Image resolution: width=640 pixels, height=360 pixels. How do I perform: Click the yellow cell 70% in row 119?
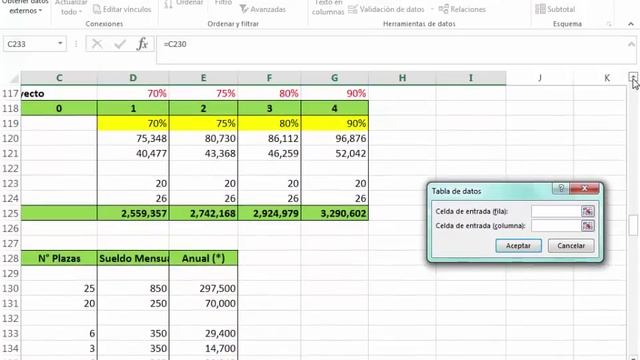pos(133,123)
